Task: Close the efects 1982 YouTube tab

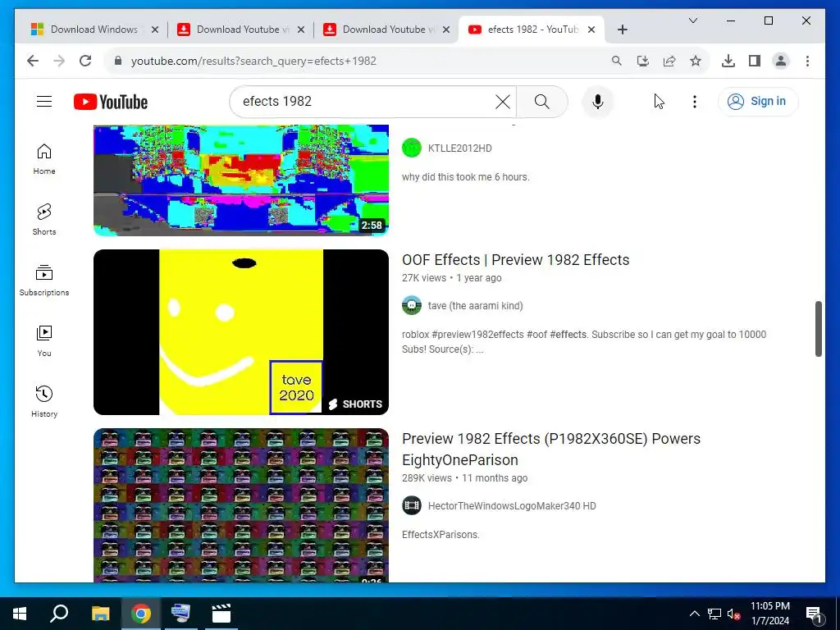Action: pyautogui.click(x=591, y=30)
